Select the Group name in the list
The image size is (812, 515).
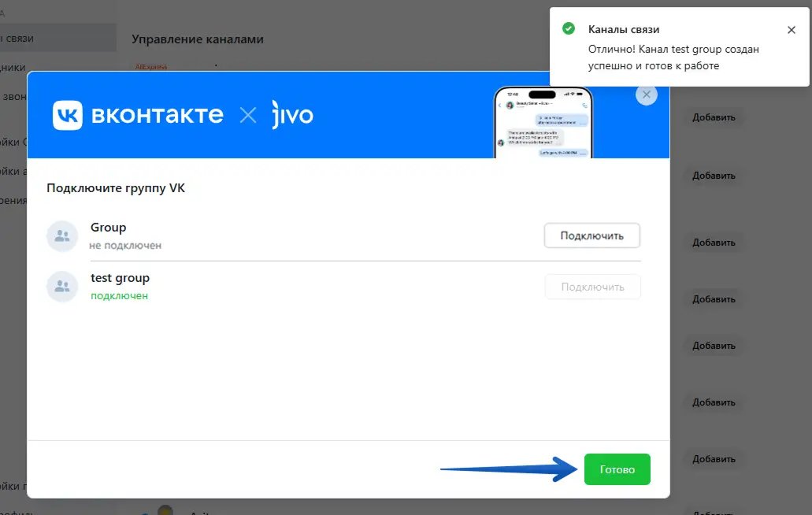tap(108, 228)
